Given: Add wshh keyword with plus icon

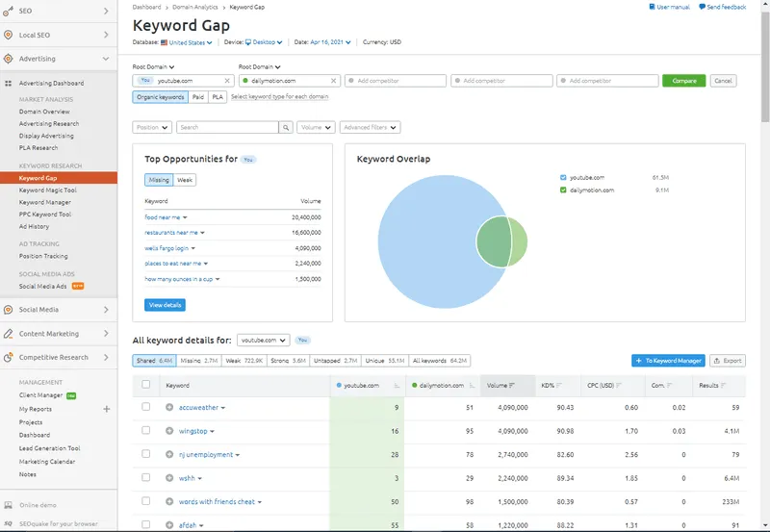Looking at the screenshot, I should click(x=169, y=478).
